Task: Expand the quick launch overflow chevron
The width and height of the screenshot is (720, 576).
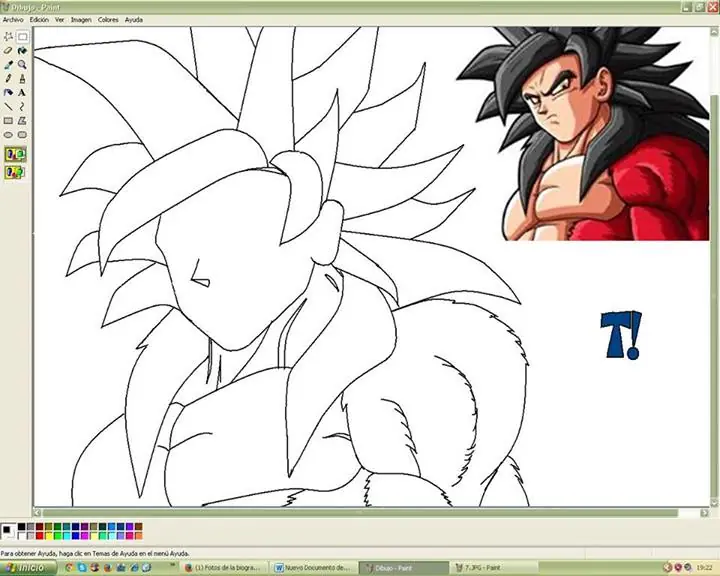Action: (x=173, y=565)
